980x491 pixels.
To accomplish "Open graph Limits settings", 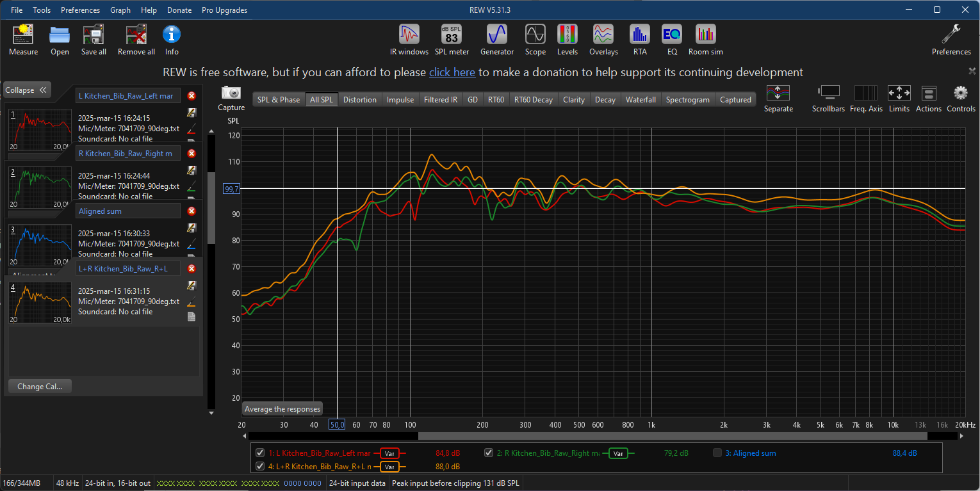I will [x=899, y=99].
